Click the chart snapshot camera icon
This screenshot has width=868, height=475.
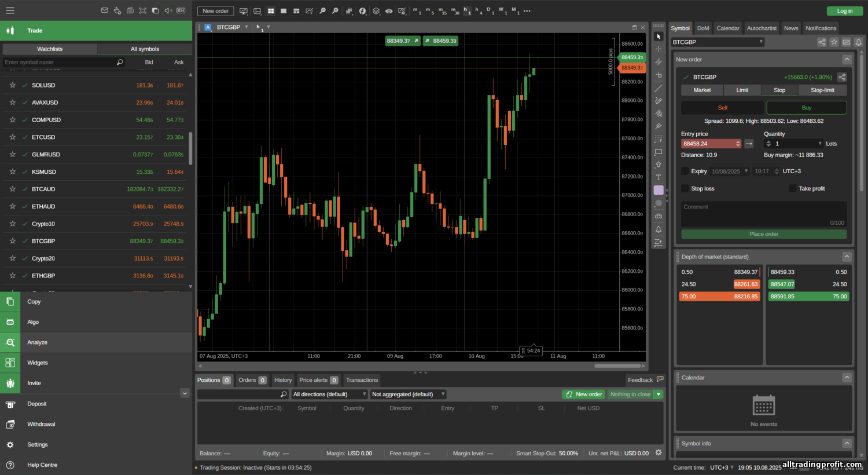tap(658, 216)
